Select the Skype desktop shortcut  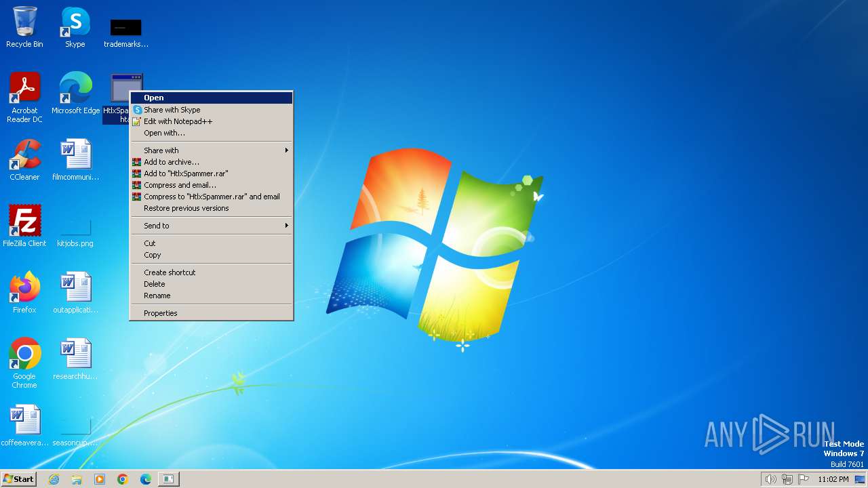click(x=75, y=27)
